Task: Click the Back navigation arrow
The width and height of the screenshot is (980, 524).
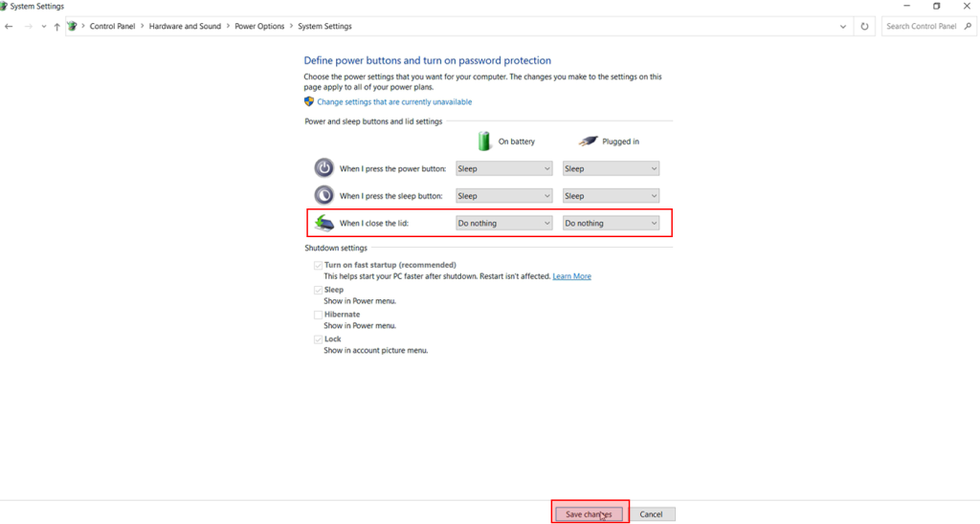Action: tap(9, 27)
